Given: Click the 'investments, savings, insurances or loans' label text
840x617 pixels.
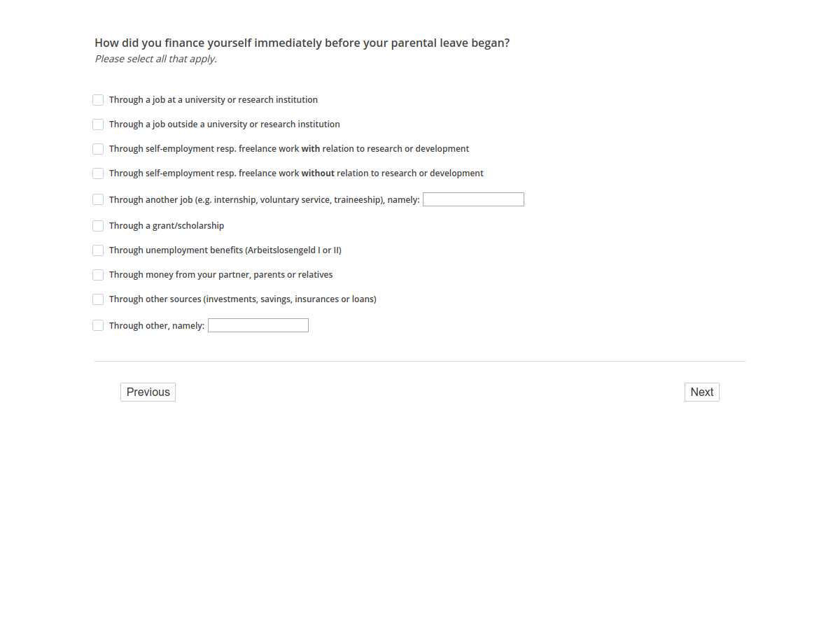Looking at the screenshot, I should (x=290, y=299).
